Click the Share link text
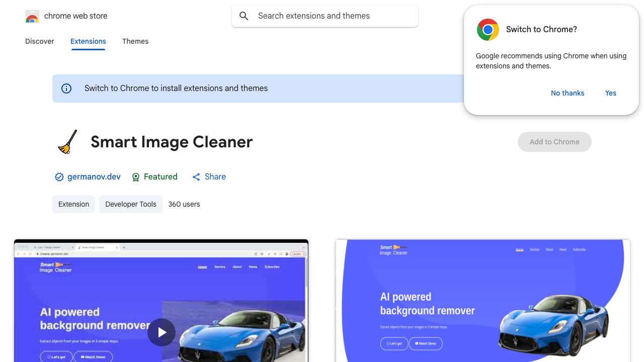The width and height of the screenshot is (644, 362). pyautogui.click(x=215, y=177)
